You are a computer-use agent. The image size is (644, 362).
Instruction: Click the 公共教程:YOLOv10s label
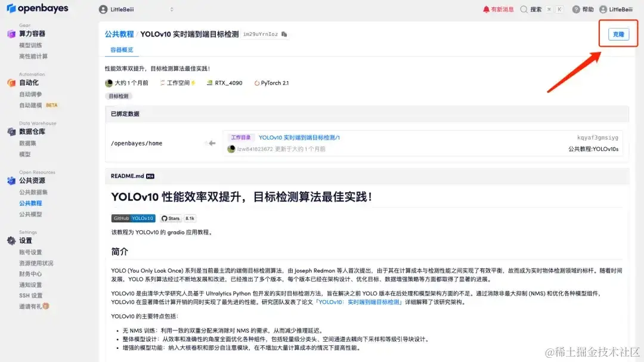pos(593,148)
